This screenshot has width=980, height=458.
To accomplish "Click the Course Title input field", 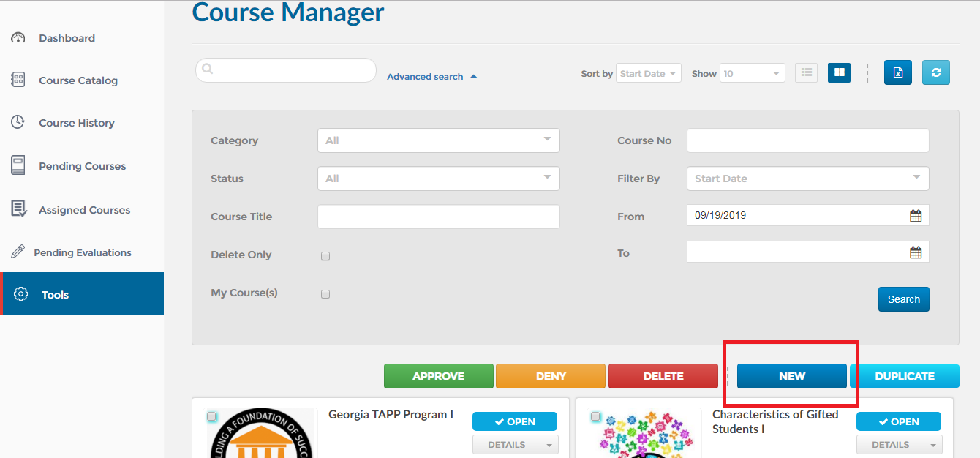I will (439, 217).
